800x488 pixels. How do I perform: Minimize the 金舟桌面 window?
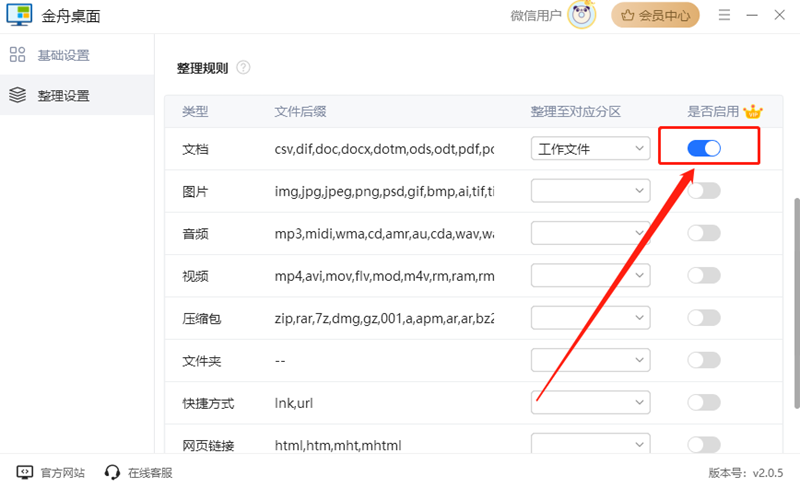752,15
